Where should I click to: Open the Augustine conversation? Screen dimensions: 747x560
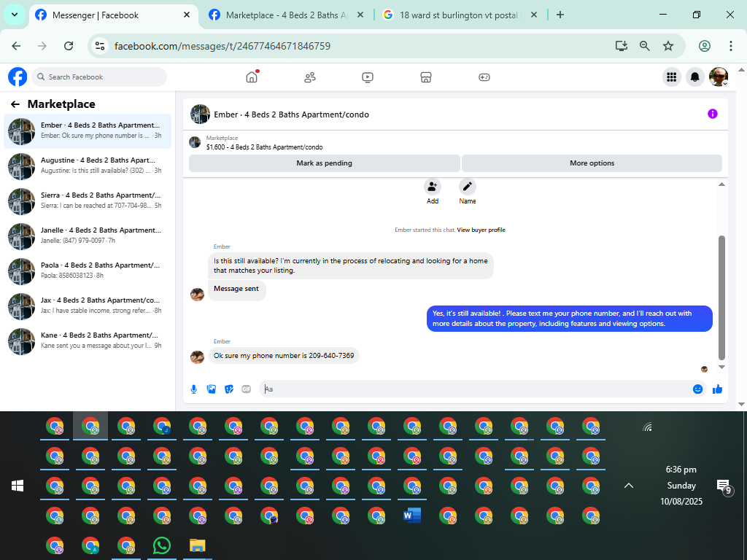click(x=88, y=166)
